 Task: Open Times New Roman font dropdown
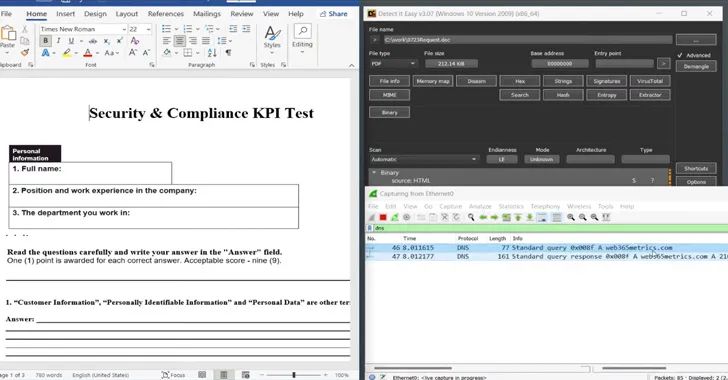pyautogui.click(x=124, y=29)
